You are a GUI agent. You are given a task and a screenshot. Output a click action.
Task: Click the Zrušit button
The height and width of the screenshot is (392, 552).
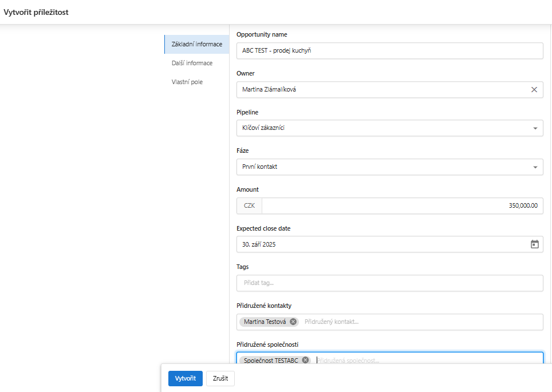click(220, 378)
